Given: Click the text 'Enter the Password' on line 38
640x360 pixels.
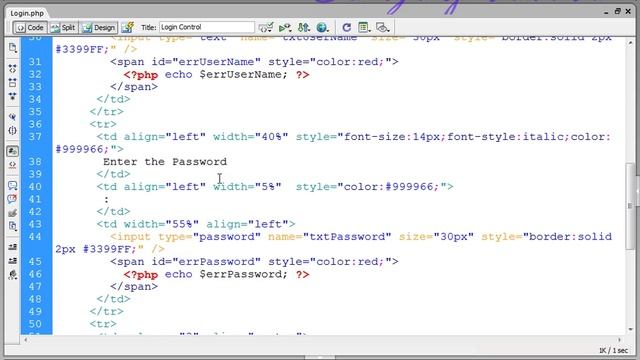Looking at the screenshot, I should [x=165, y=162].
